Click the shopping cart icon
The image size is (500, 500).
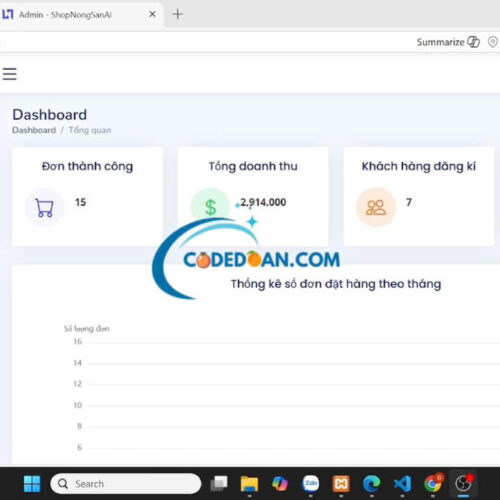(x=44, y=207)
